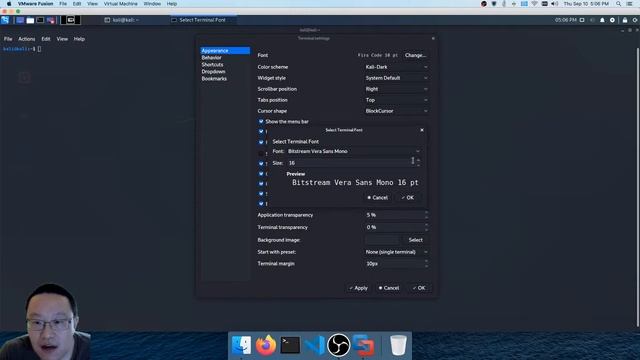
Task: Click the Change... font button
Action: 416,55
